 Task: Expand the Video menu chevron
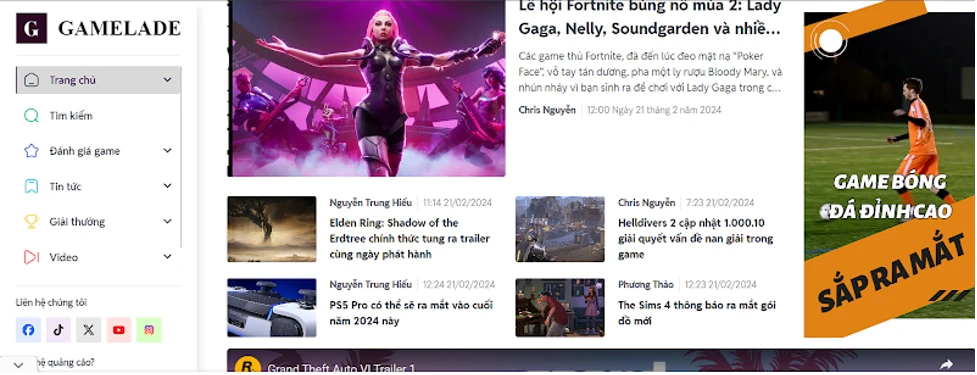tap(167, 257)
